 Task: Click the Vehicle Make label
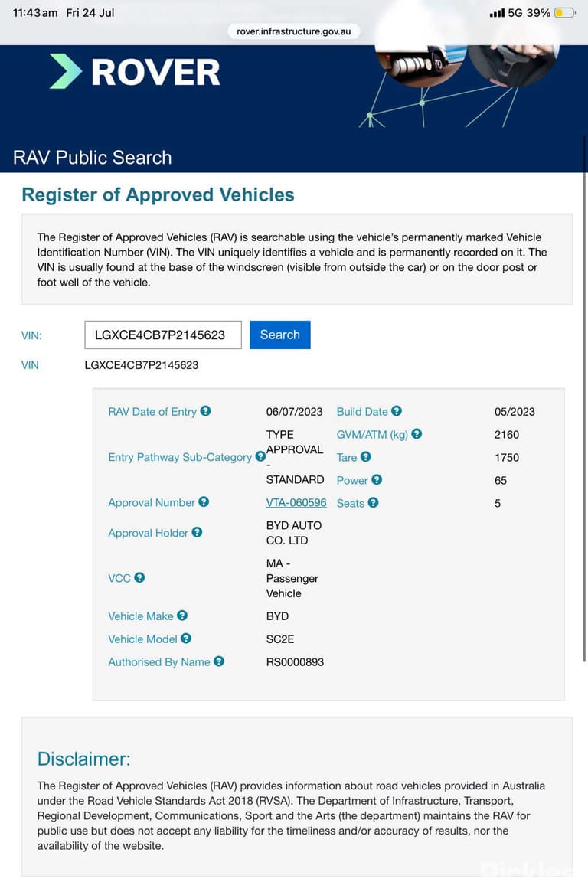(141, 616)
